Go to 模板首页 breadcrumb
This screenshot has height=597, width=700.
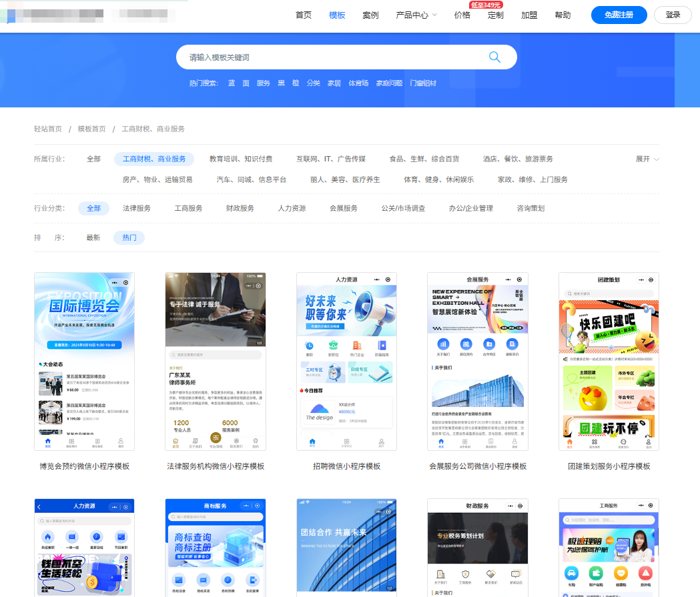(91, 129)
